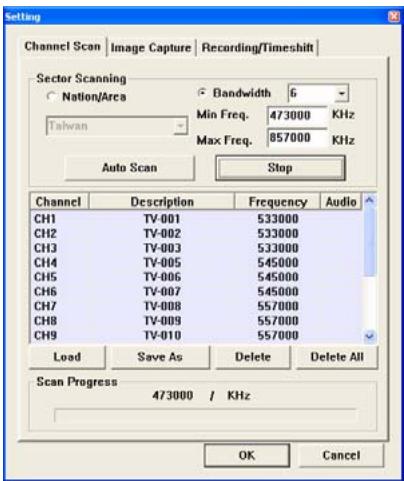Select the CH3 channel row

pos(196,248)
